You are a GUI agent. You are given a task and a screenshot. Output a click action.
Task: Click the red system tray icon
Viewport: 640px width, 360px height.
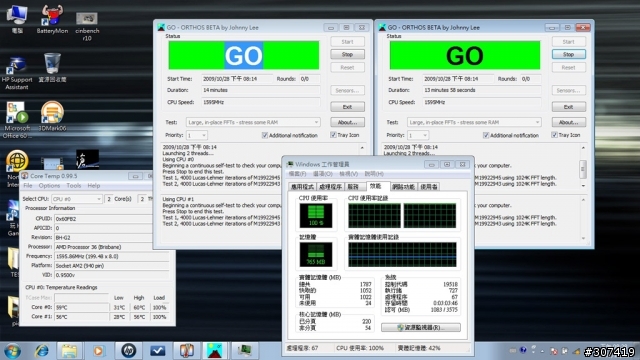point(554,351)
